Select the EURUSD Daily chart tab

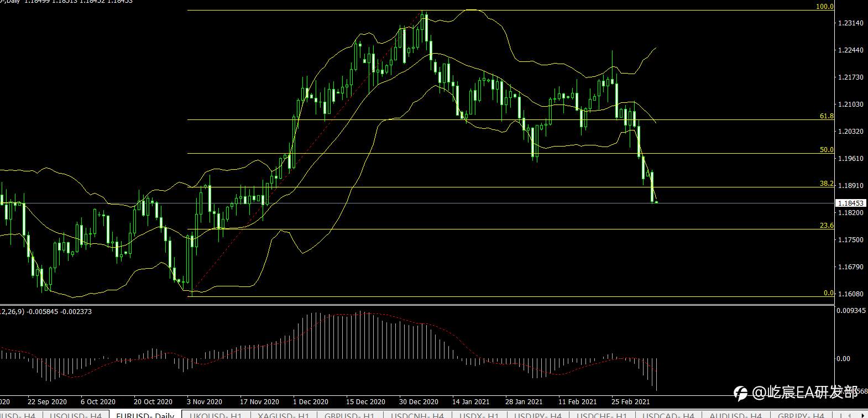145,415
